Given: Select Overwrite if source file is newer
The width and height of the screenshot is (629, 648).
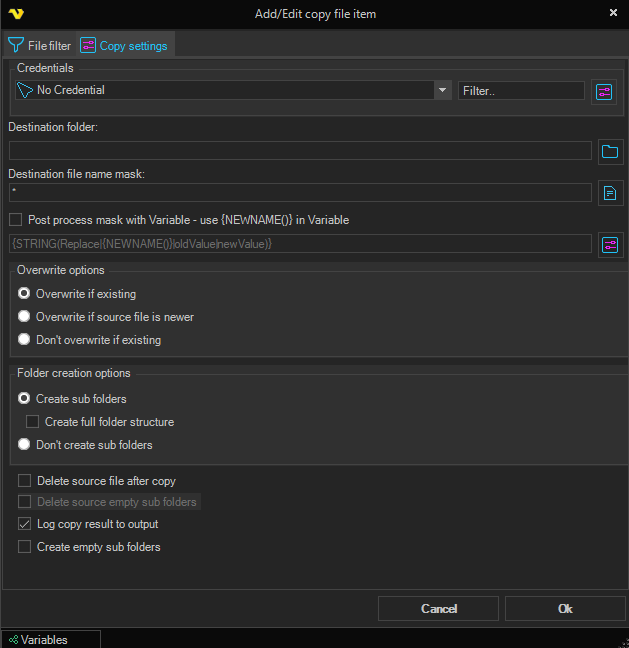Looking at the screenshot, I should pyautogui.click(x=24, y=317).
